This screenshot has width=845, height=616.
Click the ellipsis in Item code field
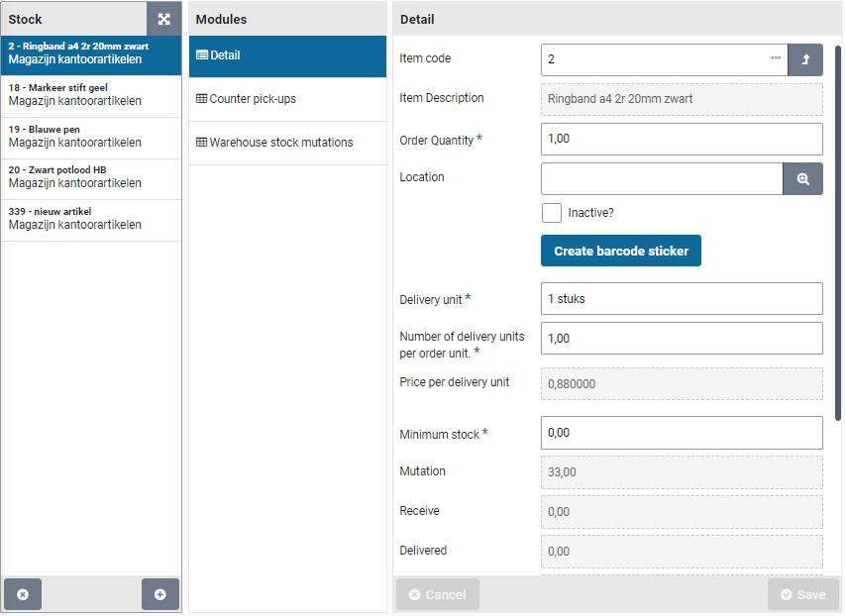pos(775,59)
